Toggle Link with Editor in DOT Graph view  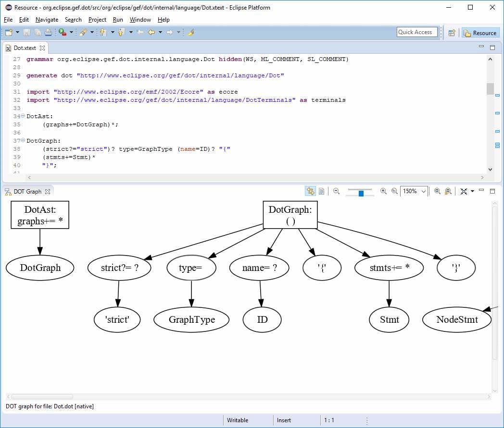[310, 191]
